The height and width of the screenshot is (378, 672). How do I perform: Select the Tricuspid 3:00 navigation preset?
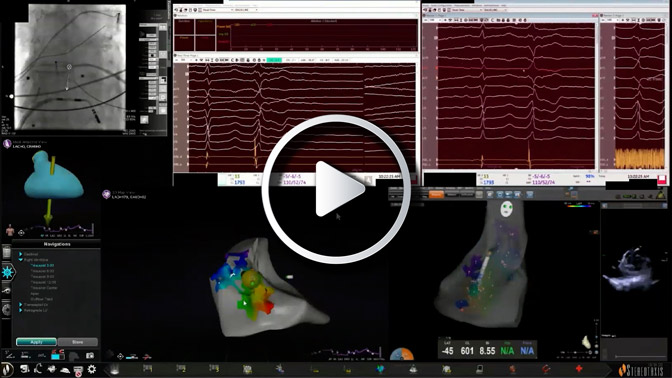[42, 266]
